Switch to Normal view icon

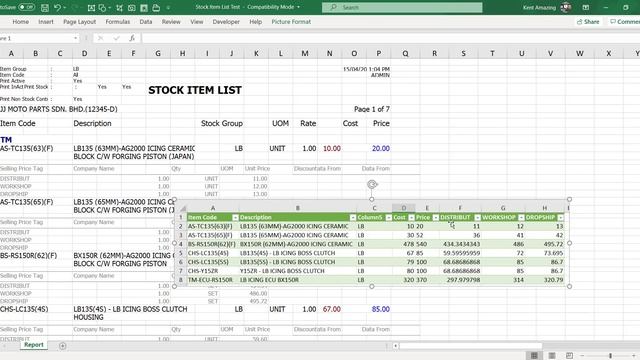[x=534, y=356]
